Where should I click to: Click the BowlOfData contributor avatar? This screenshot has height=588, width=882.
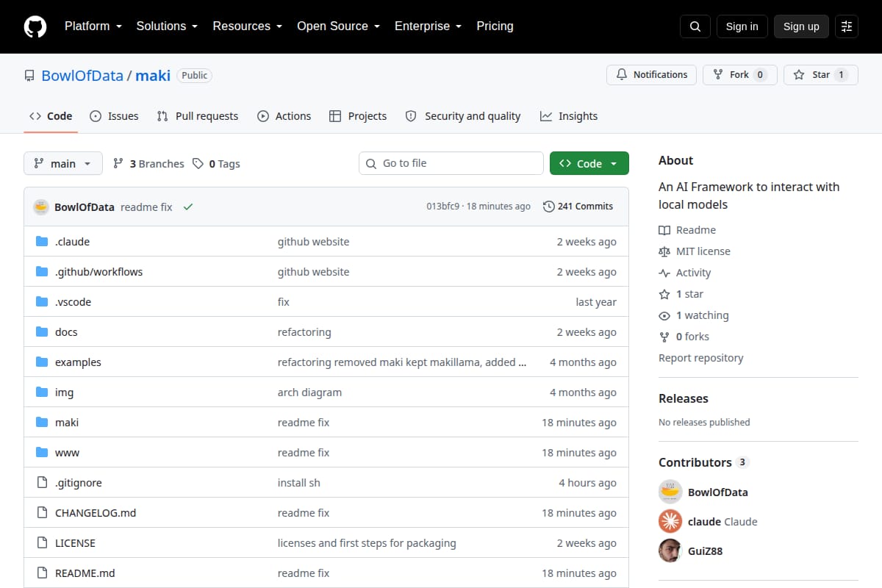pos(670,492)
